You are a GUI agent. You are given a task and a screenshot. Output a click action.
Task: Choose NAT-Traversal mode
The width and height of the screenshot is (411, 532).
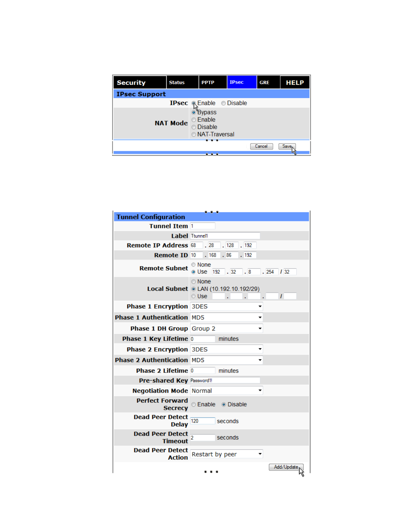tap(194, 135)
